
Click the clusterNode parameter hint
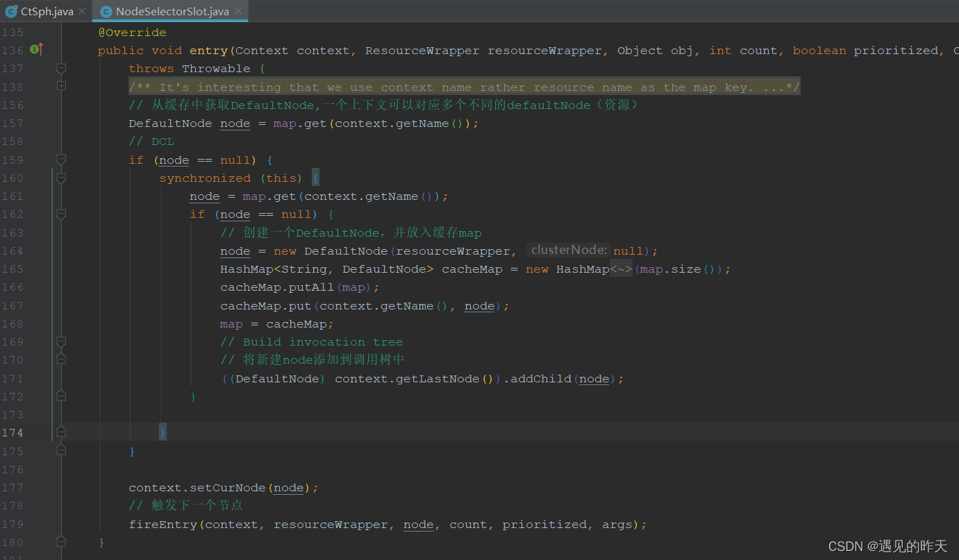569,250
